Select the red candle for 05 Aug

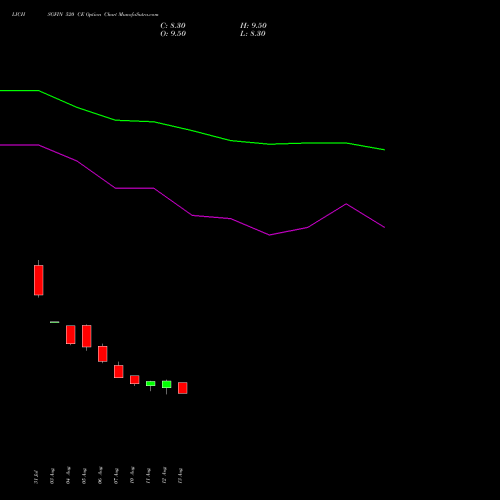coord(87,336)
